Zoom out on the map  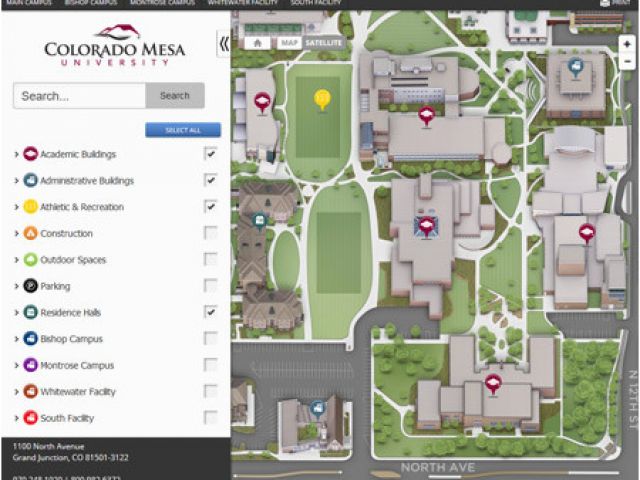click(627, 61)
